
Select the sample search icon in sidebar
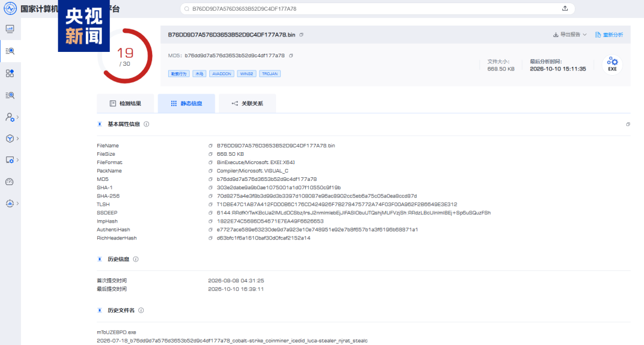pyautogui.click(x=10, y=51)
